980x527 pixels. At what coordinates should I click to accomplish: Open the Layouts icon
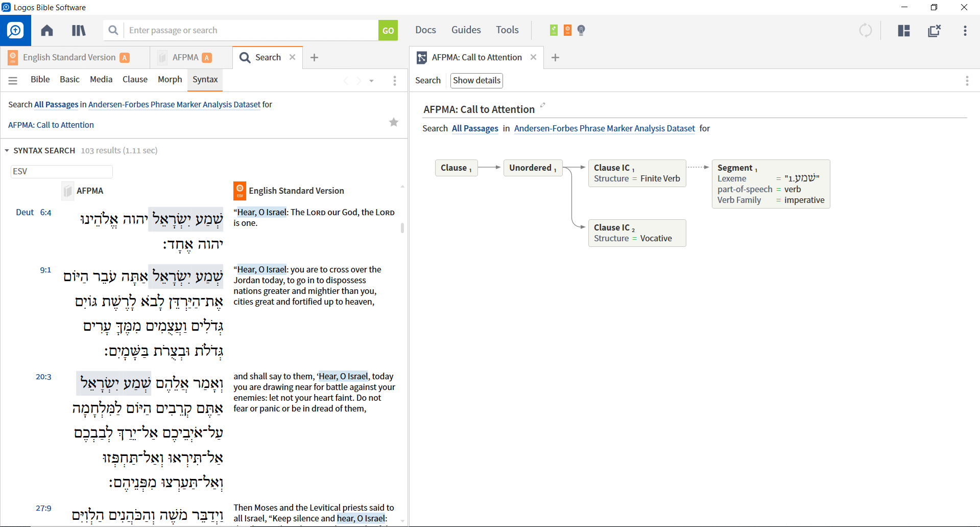(904, 31)
